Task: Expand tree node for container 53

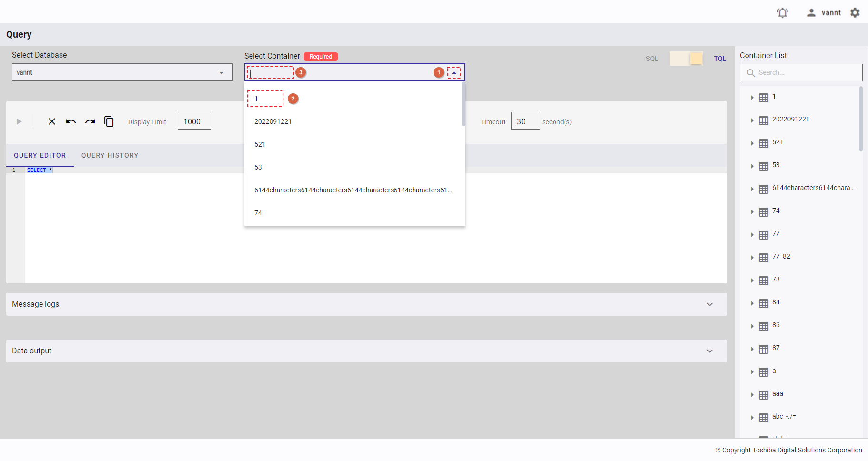Action: (x=752, y=166)
